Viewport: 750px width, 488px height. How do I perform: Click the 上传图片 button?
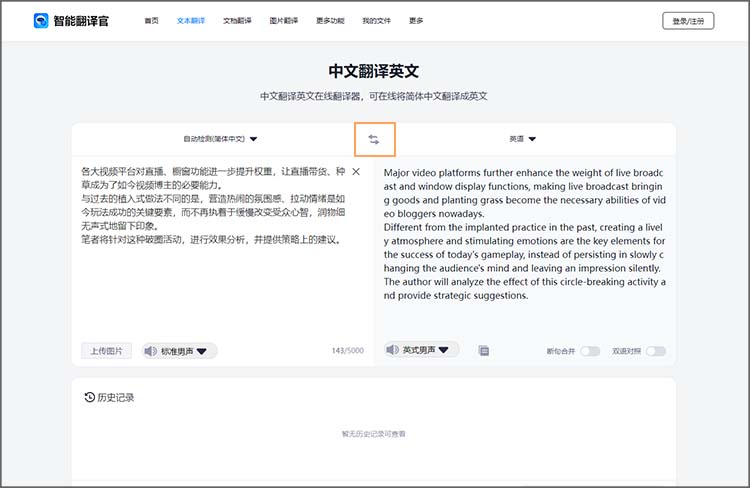106,351
